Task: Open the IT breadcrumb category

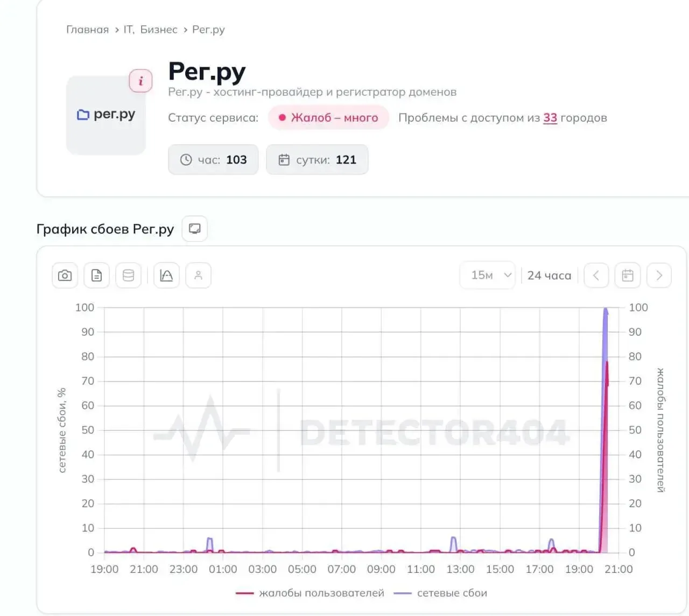Action: click(x=128, y=30)
